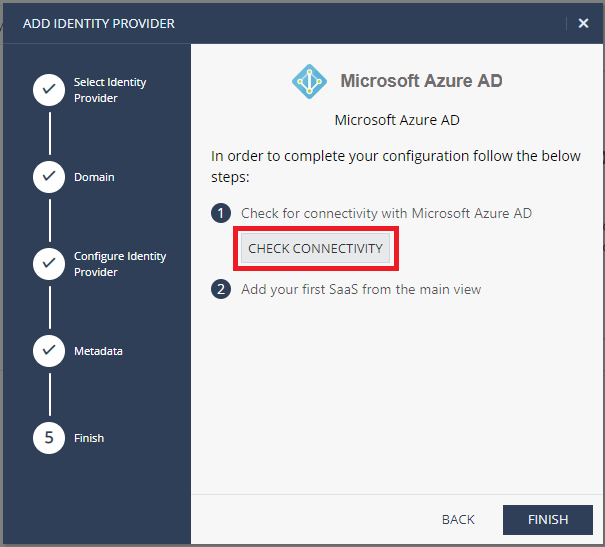Screen dimensions: 605x547
Task: Click the number 1 step badge
Action: (221, 213)
